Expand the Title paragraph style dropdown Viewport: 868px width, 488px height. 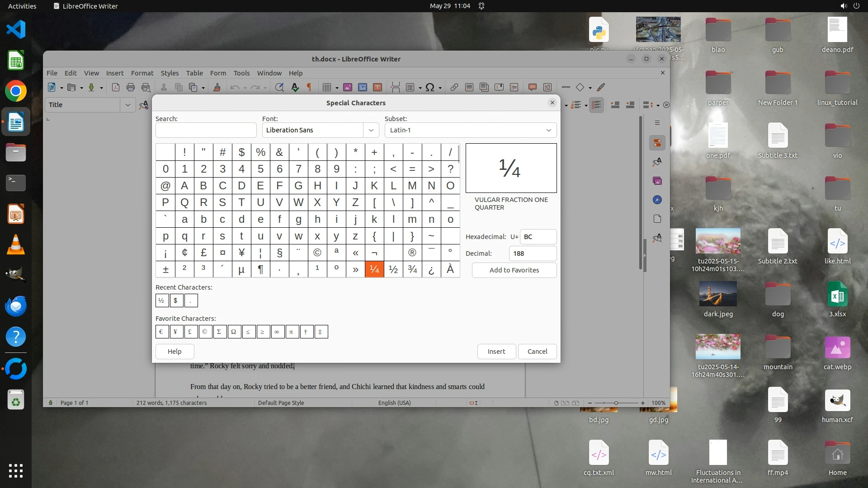127,105
